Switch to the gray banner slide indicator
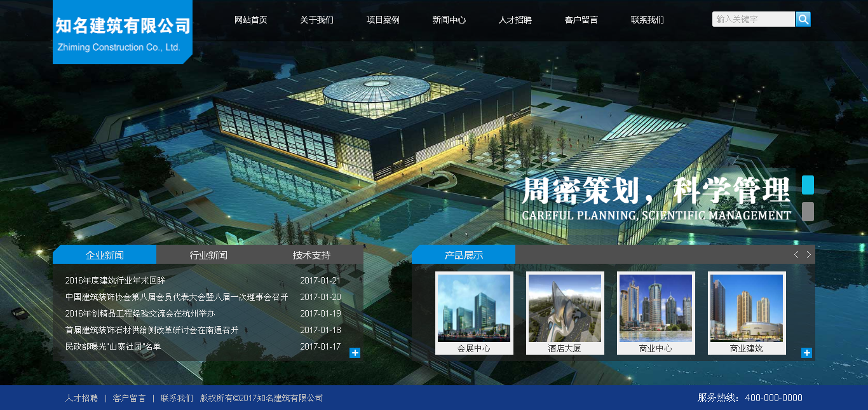Image resolution: width=868 pixels, height=410 pixels. point(808,211)
